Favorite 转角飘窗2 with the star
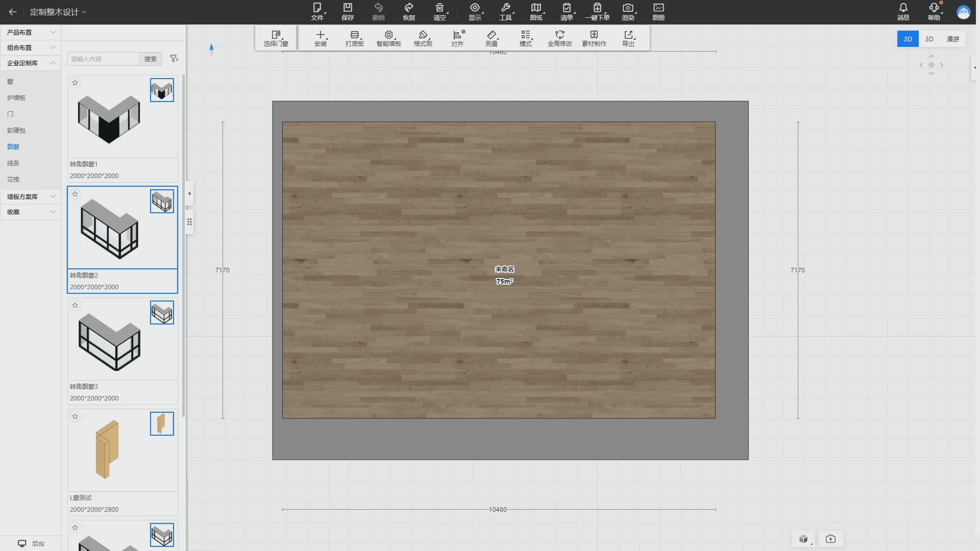The width and height of the screenshot is (980, 551). tap(75, 194)
